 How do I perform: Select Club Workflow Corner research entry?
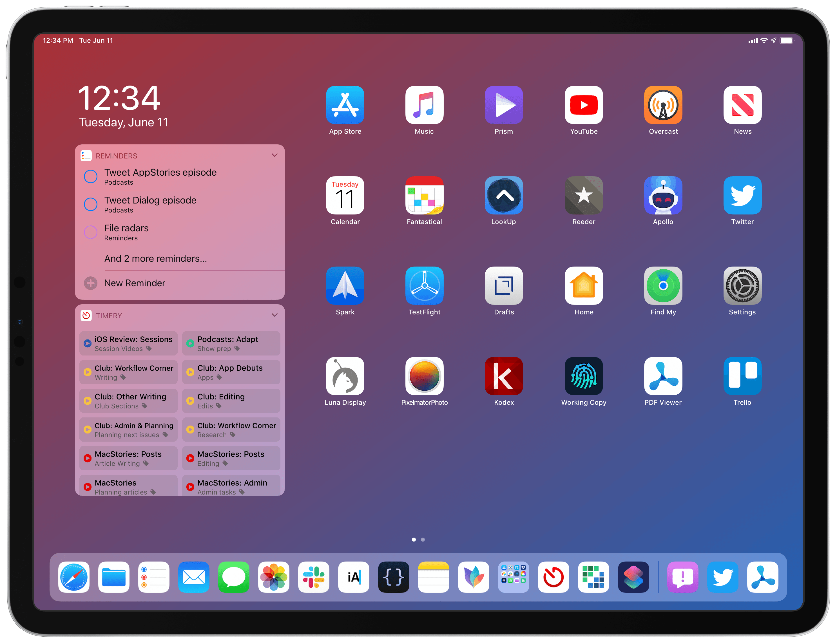click(x=232, y=429)
